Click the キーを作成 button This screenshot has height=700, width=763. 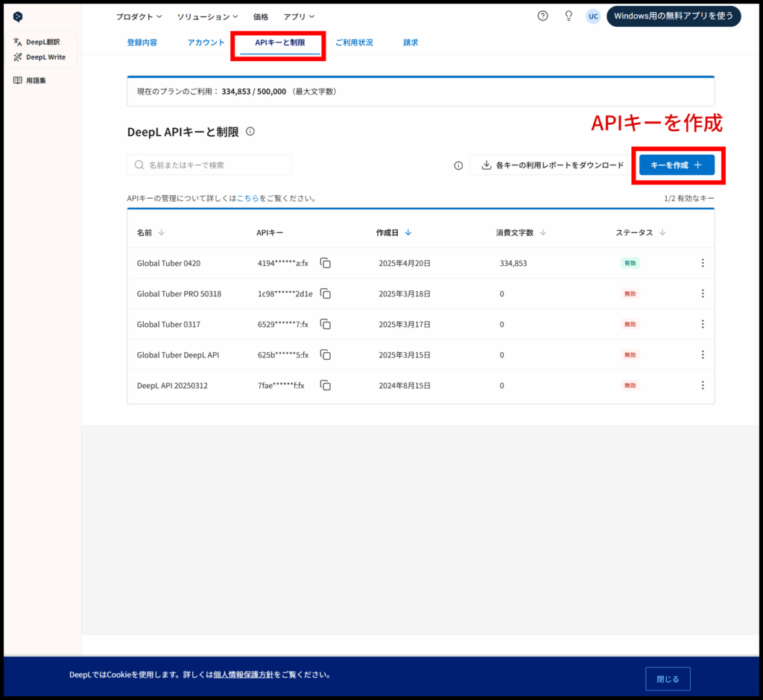pyautogui.click(x=677, y=165)
